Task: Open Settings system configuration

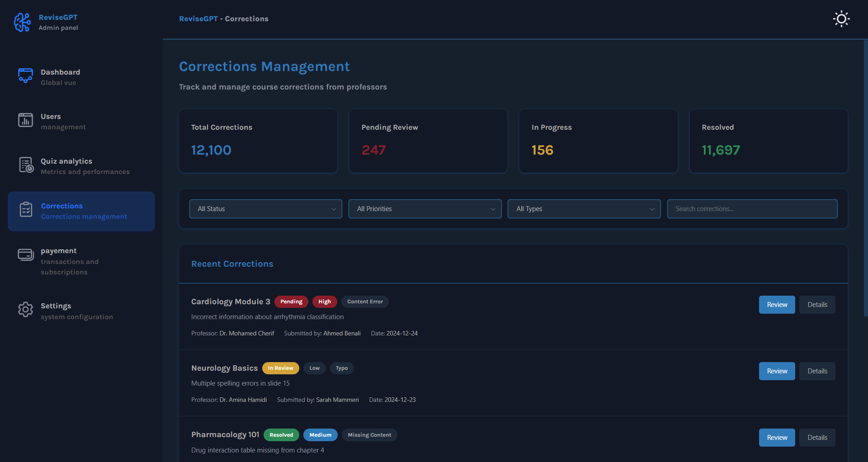Action: pyautogui.click(x=81, y=311)
